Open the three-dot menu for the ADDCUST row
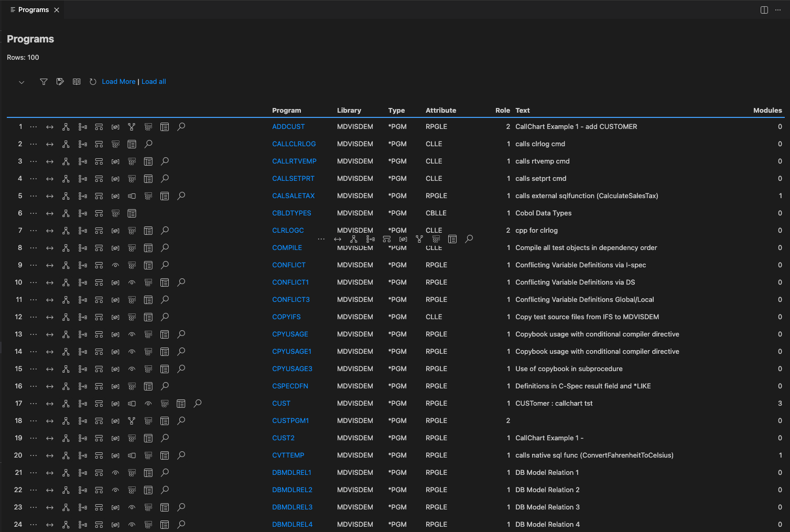This screenshot has width=790, height=532. pos(34,127)
